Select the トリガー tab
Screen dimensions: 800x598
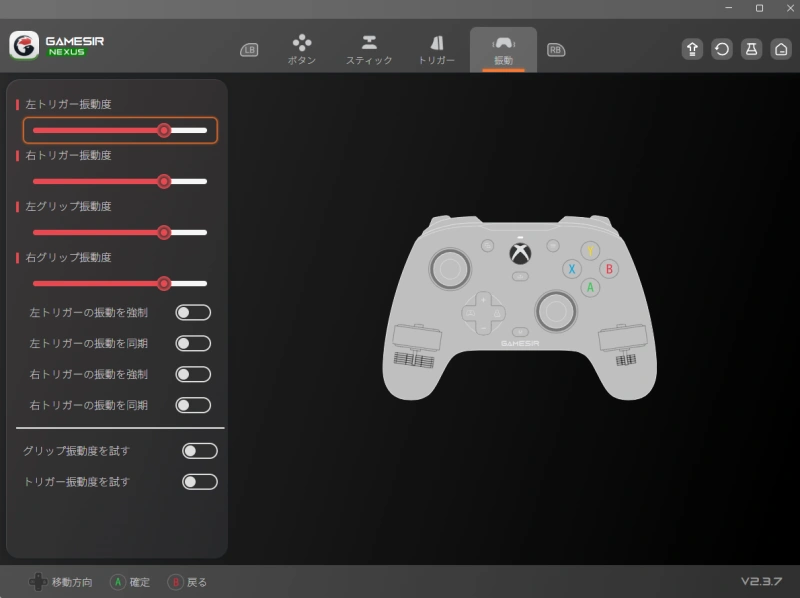[436, 50]
